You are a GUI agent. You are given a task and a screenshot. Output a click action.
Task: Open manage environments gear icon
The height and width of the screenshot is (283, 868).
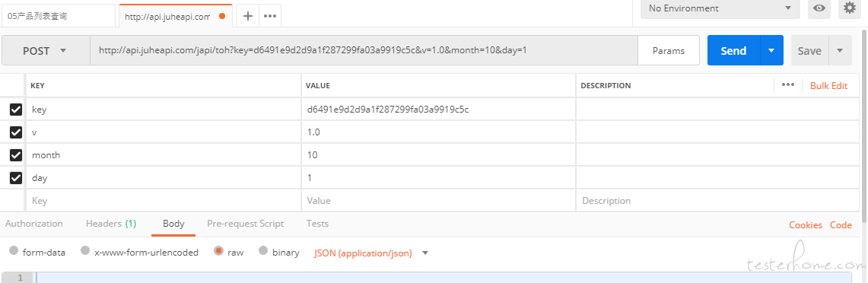coord(849,8)
